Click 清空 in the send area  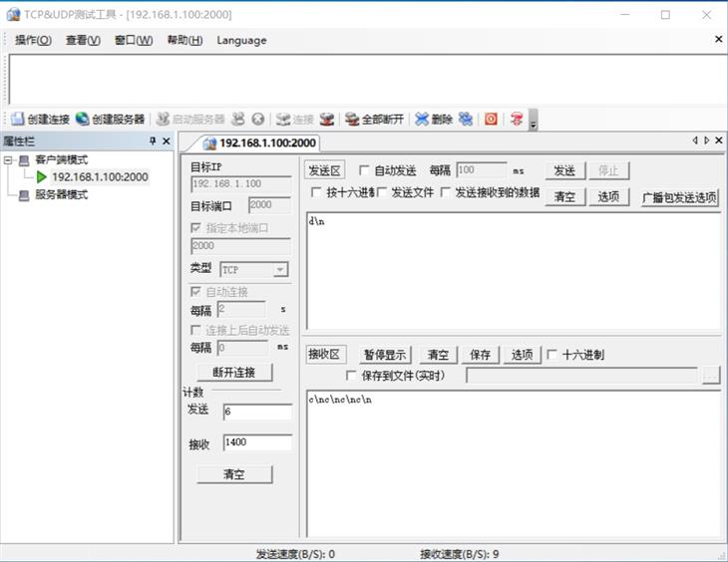[x=565, y=197]
